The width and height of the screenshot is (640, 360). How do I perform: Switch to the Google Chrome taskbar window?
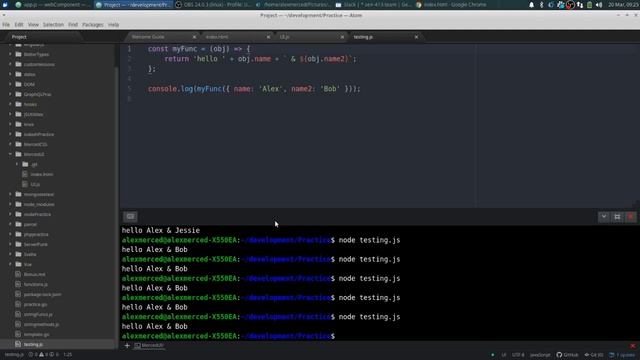(452, 5)
